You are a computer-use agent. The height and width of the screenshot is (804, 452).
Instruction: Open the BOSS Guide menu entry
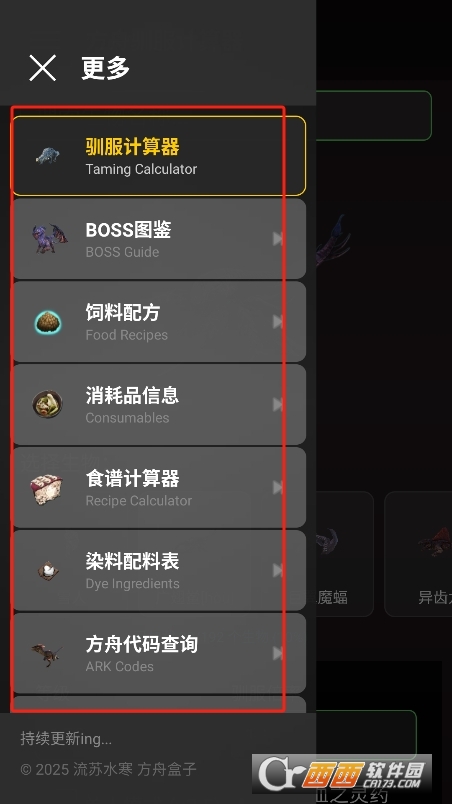point(158,238)
